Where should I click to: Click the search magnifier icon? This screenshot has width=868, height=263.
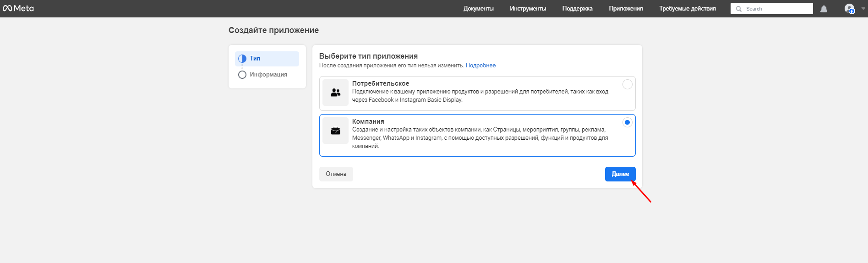coord(738,9)
